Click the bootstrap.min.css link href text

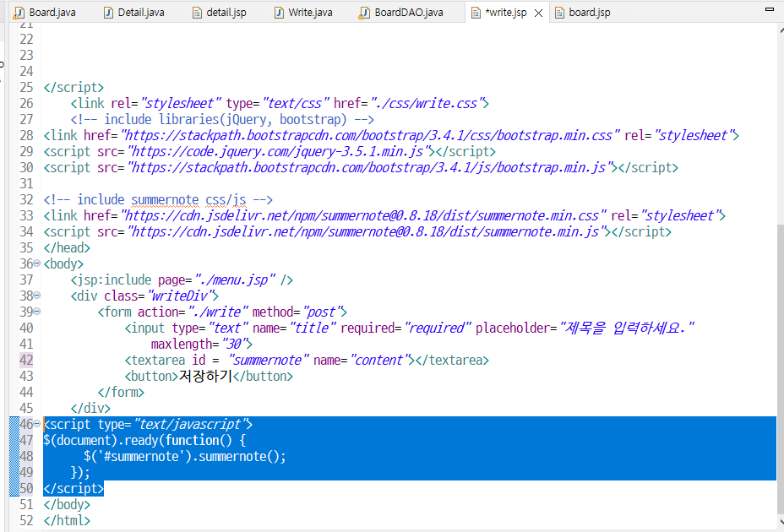pyautogui.click(x=371, y=135)
